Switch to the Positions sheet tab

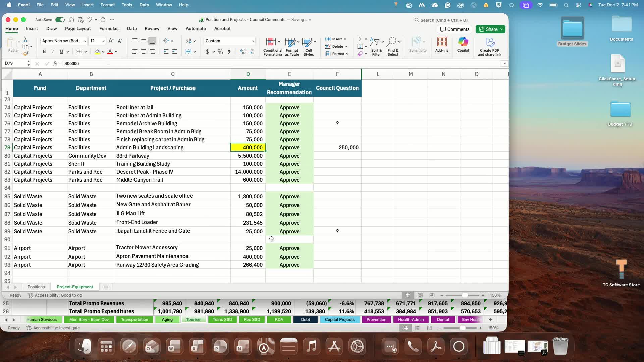pyautogui.click(x=36, y=287)
